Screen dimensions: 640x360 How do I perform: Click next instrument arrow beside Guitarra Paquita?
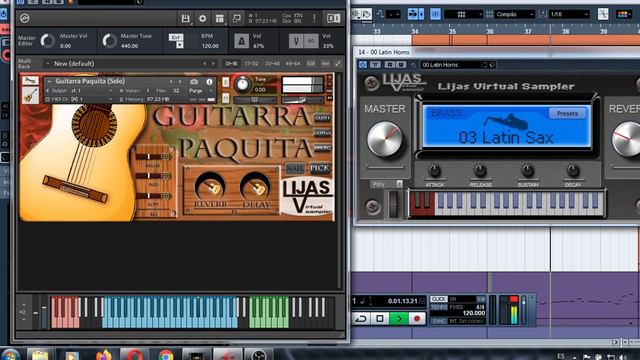[180, 82]
